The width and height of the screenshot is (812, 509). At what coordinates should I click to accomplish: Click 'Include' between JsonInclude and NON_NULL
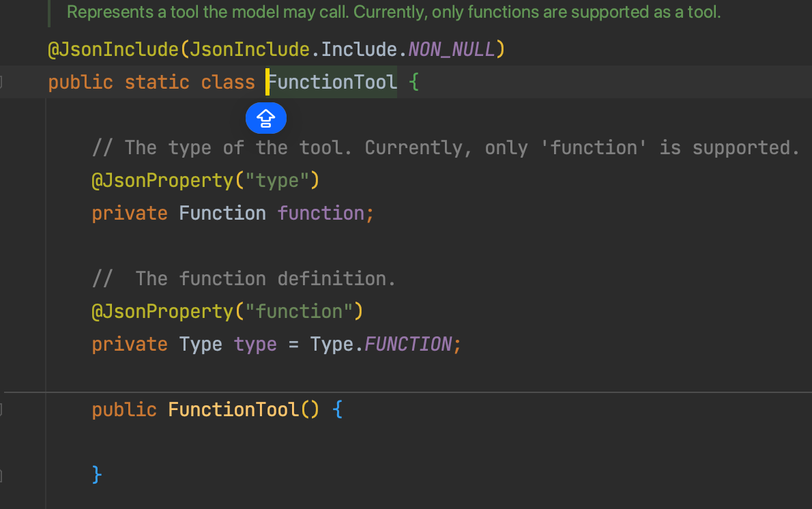(359, 50)
